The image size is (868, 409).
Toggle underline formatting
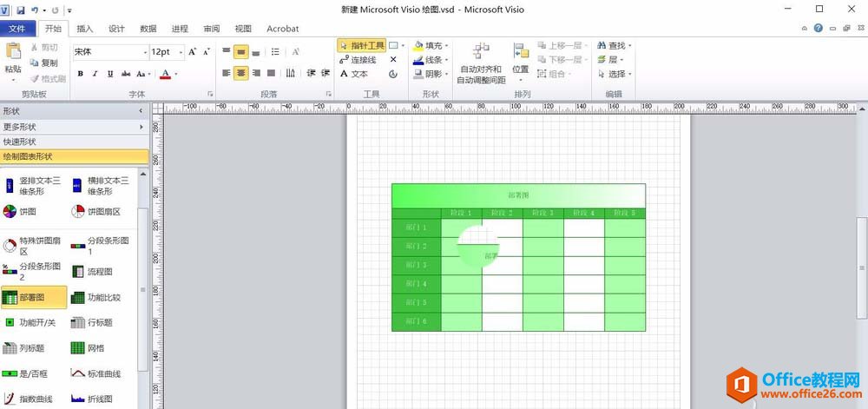(x=110, y=74)
